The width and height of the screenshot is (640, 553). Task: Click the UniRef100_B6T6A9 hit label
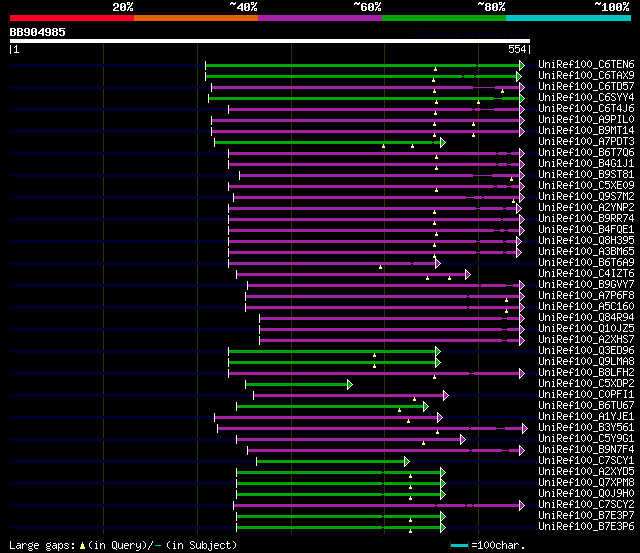pos(586,263)
